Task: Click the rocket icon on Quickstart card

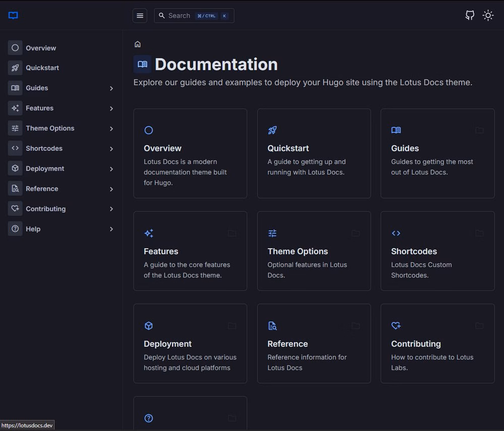Action: tap(272, 130)
